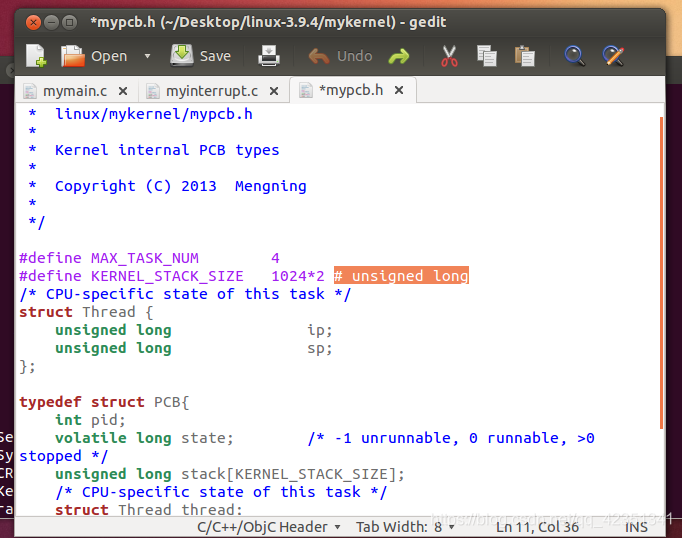Expand the Open recent files arrow
Screen dimensions: 682x538
147,56
